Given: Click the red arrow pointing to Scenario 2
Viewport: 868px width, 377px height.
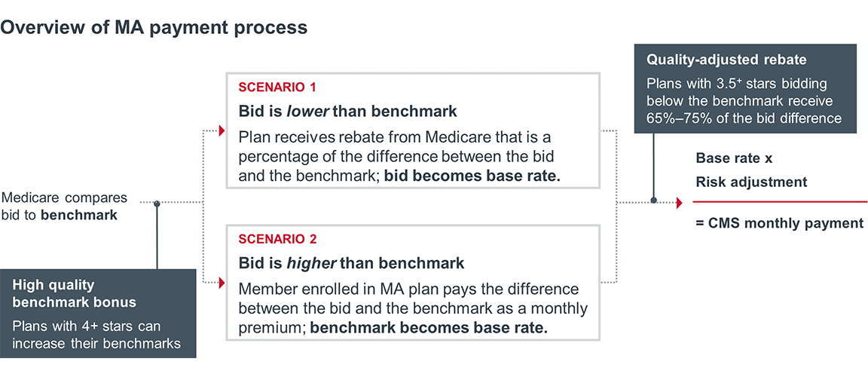Looking at the screenshot, I should [222, 284].
